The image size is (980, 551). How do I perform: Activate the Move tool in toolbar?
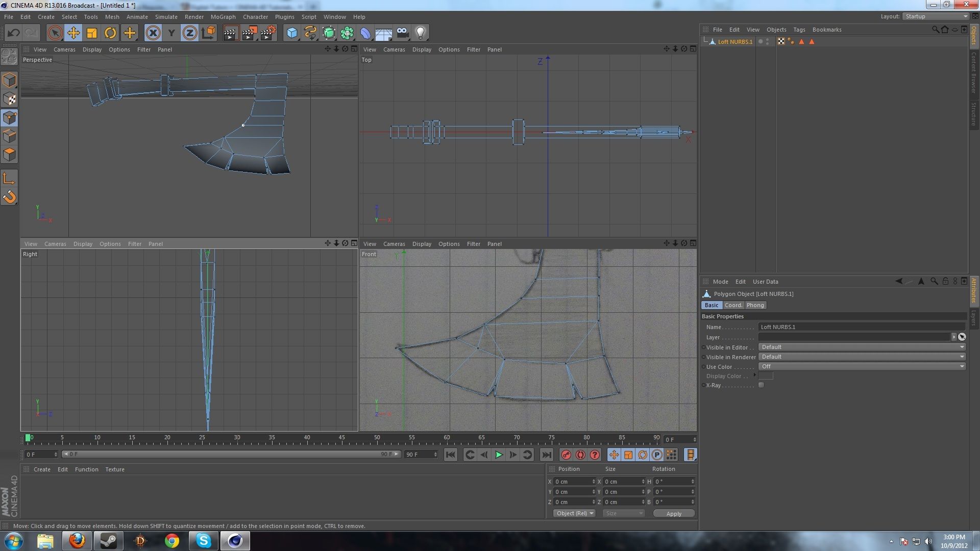point(73,33)
